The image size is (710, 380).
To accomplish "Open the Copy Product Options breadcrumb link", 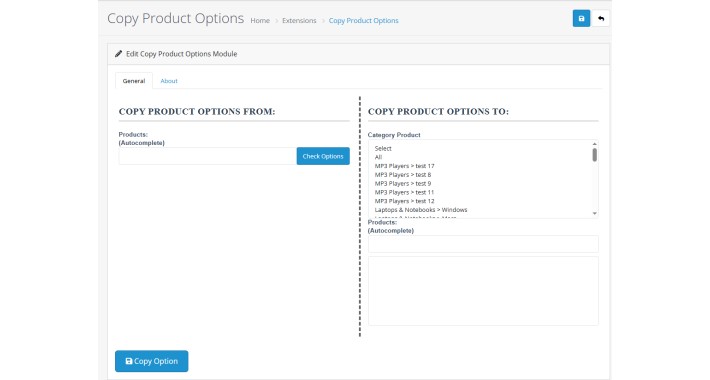I will tap(364, 20).
